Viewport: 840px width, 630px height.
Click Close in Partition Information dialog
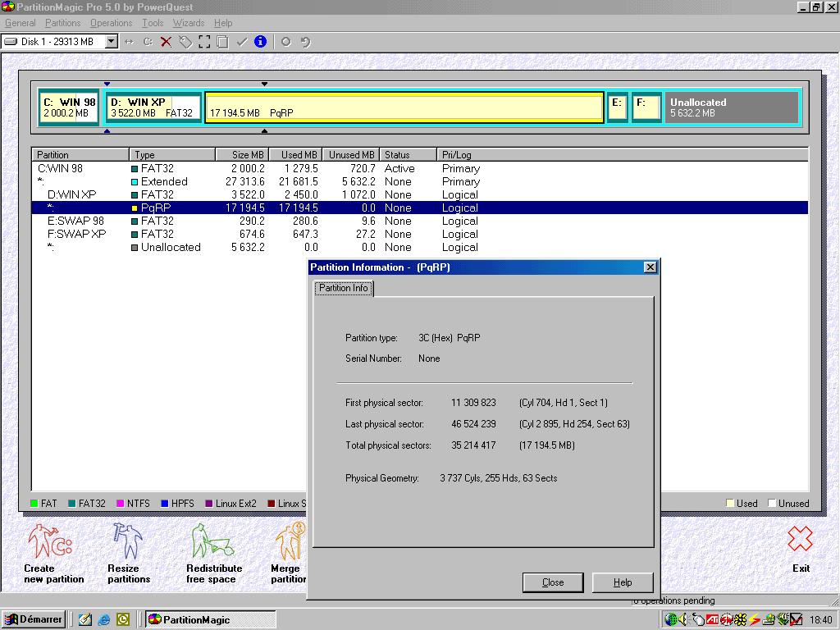coord(553,582)
